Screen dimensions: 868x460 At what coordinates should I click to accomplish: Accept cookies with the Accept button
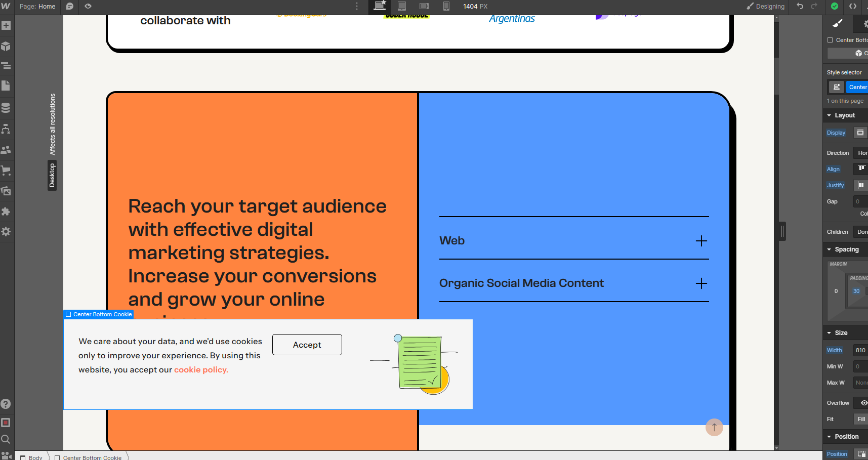pos(307,345)
